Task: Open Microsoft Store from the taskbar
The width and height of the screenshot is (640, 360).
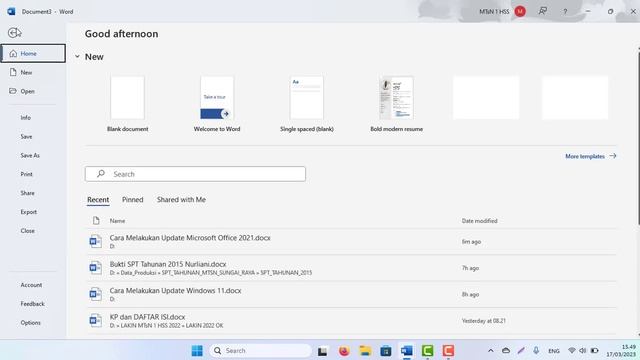Action: (x=386, y=351)
